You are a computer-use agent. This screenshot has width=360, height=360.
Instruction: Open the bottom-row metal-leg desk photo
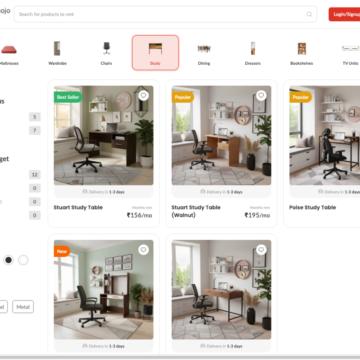221,289
